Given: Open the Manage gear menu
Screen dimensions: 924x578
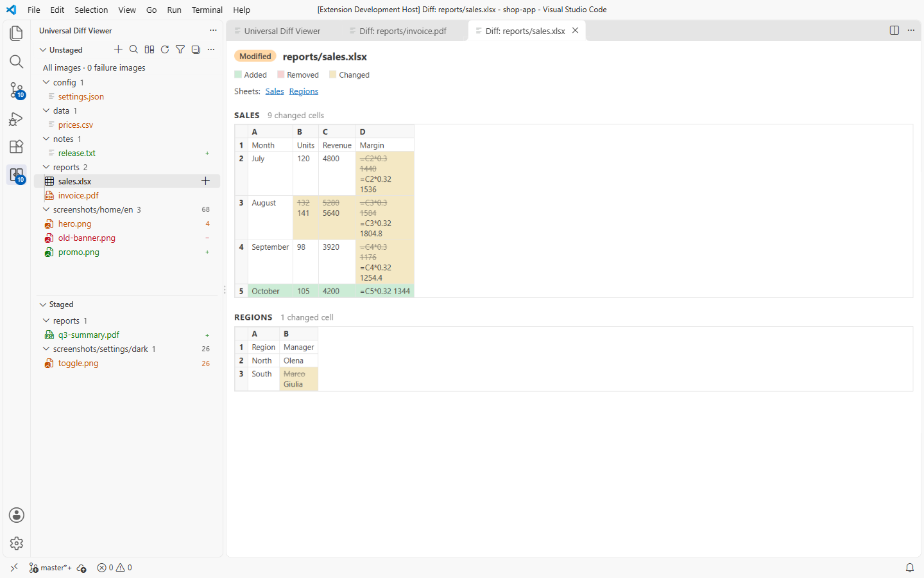Looking at the screenshot, I should coord(17,543).
